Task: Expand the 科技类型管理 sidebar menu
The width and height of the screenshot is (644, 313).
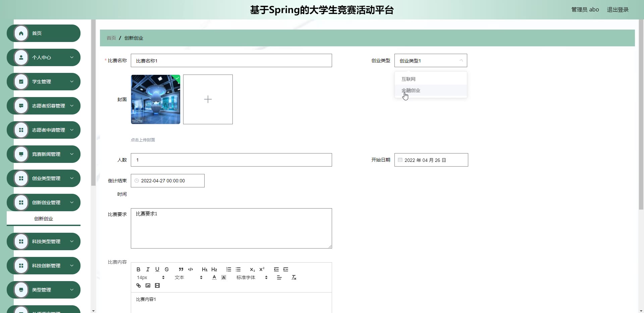Action: tap(44, 241)
